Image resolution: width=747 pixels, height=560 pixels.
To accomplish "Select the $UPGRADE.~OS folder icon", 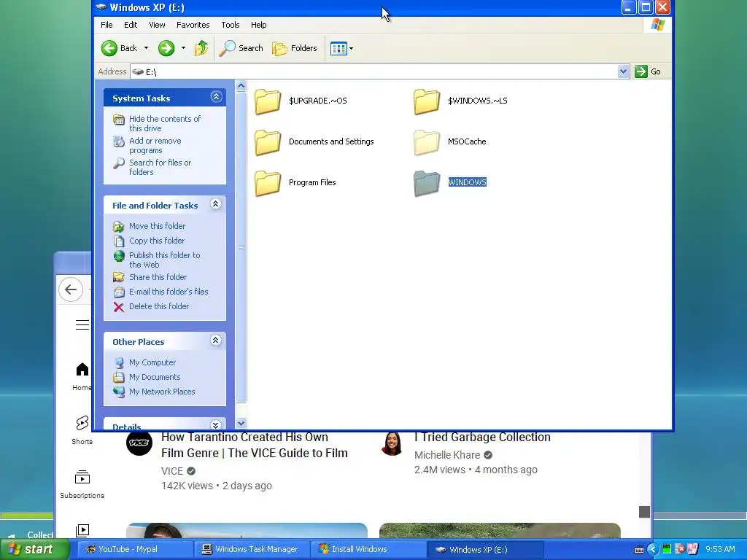I will [x=268, y=101].
